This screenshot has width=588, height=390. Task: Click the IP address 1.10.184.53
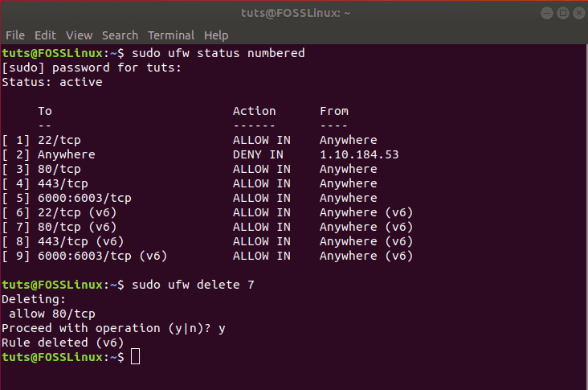359,154
